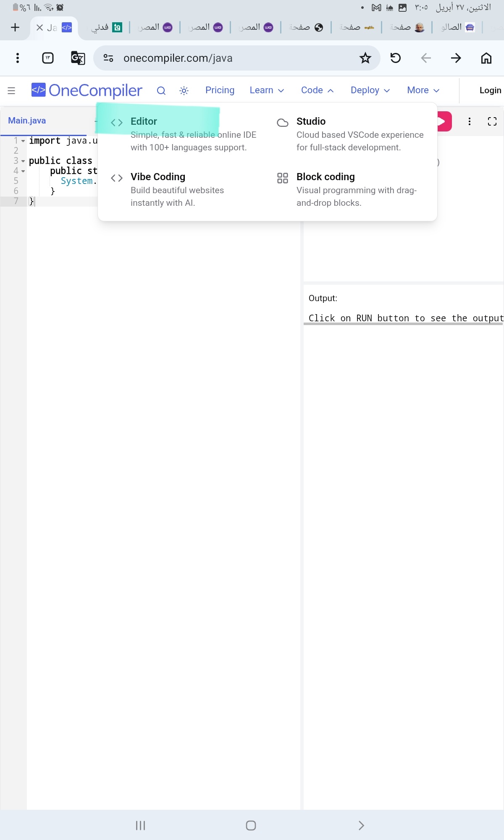
Task: Toggle light/dark theme sun icon
Action: pos(184,90)
